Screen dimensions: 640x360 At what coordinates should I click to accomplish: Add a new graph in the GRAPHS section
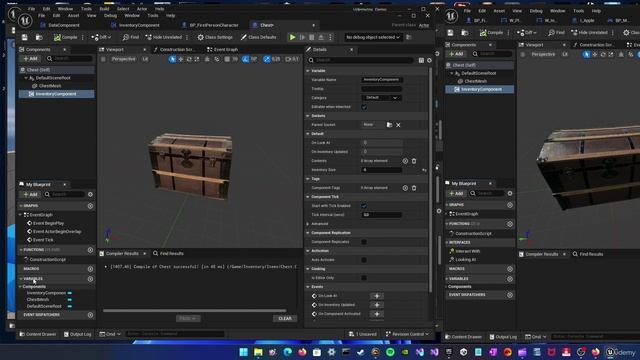[x=91, y=206]
